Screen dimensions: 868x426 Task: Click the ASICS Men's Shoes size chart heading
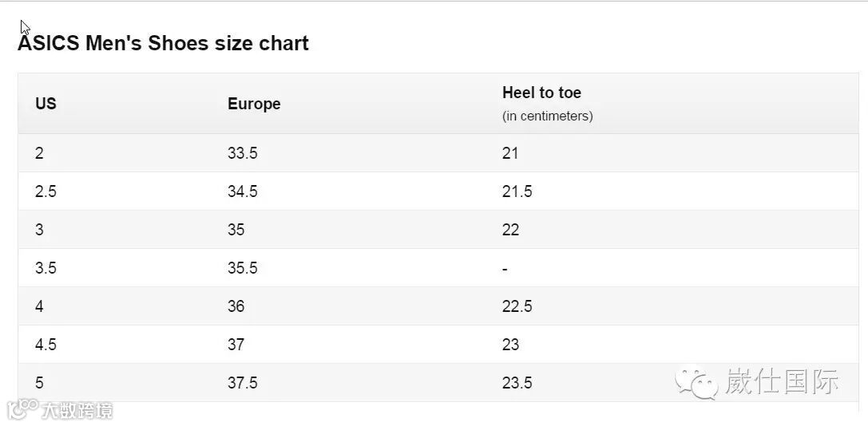tap(163, 43)
